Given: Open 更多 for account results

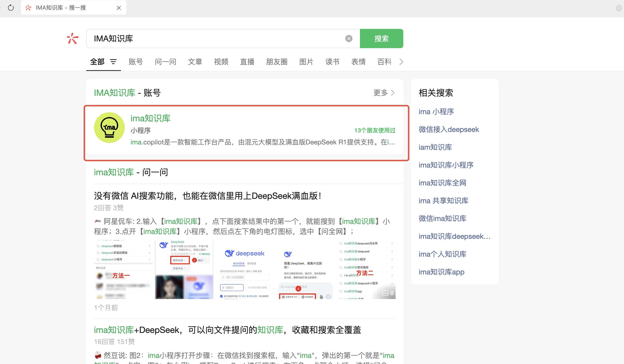Looking at the screenshot, I should pos(384,93).
